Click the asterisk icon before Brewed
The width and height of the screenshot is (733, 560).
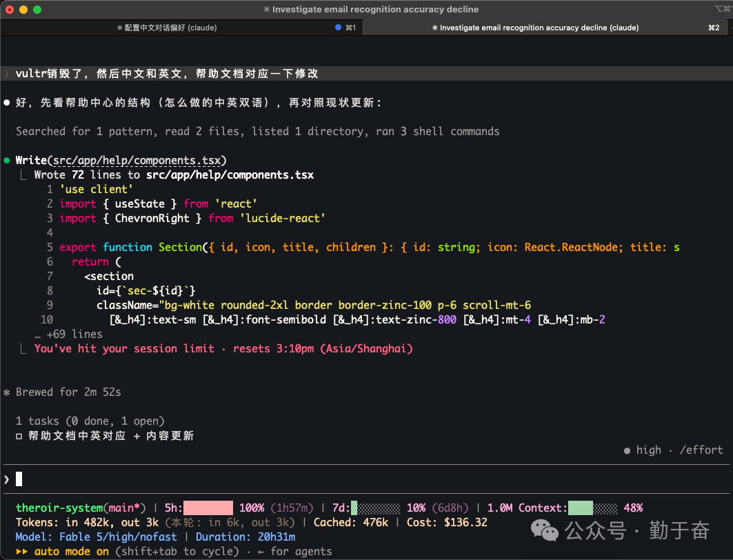pos(6,392)
